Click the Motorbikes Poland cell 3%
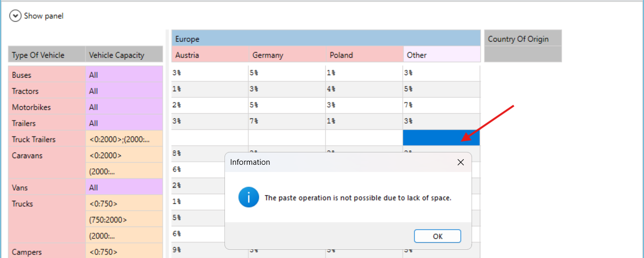644x258 pixels. [364, 105]
